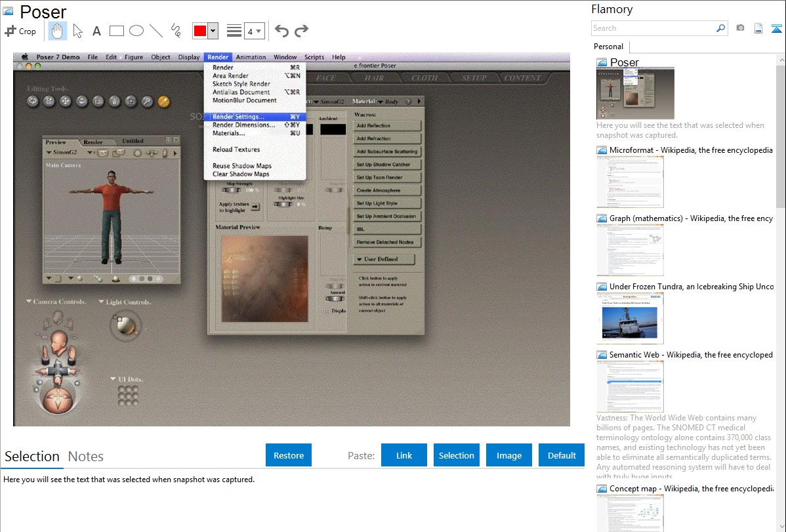Open the Material Body dropdown
Image resolution: width=786 pixels, height=532 pixels.
(388, 102)
